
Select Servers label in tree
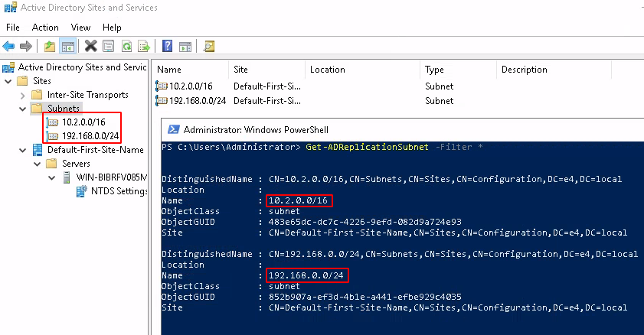click(76, 164)
